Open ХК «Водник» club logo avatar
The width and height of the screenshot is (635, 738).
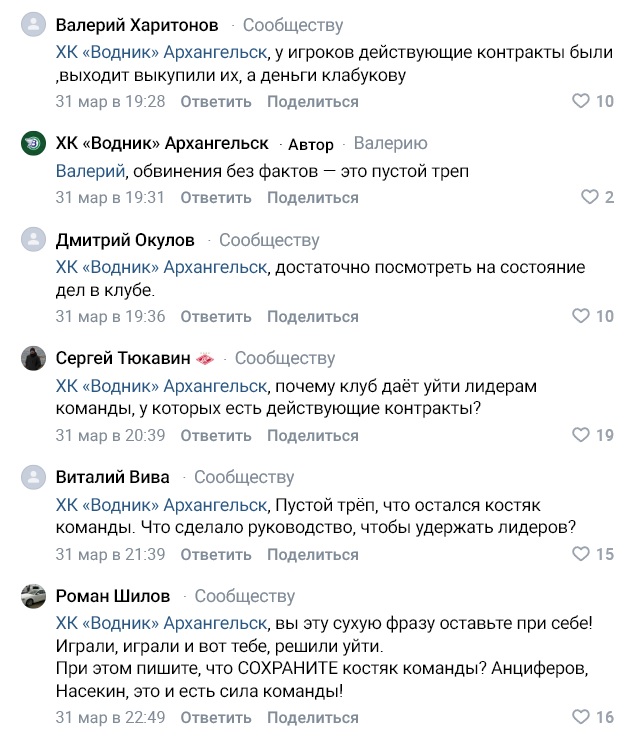click(34, 143)
